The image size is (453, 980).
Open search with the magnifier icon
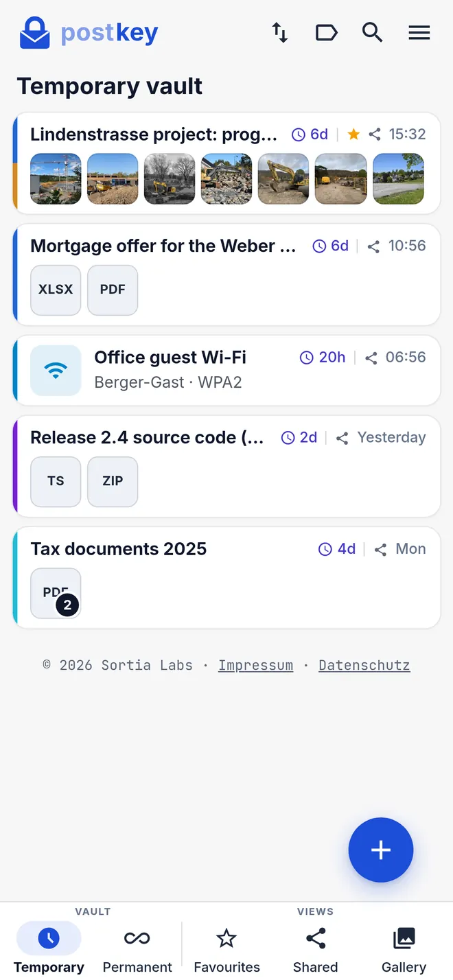click(373, 32)
